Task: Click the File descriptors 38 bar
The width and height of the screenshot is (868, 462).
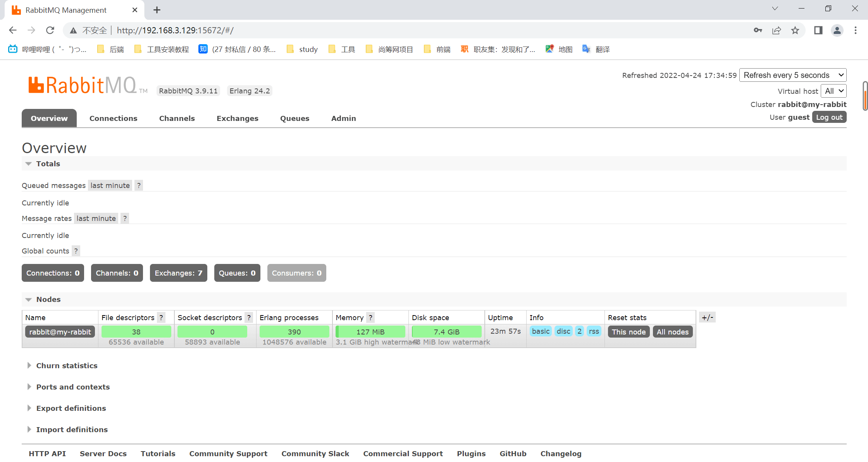Action: click(x=136, y=332)
